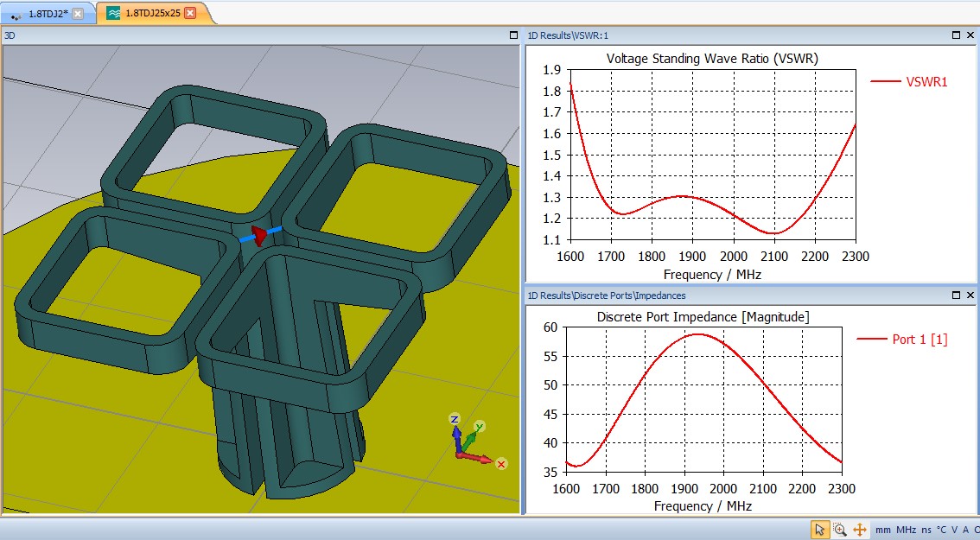Viewport: 980px width, 540px height.
Task: Maximize the VSWR results panel
Action: 956,35
